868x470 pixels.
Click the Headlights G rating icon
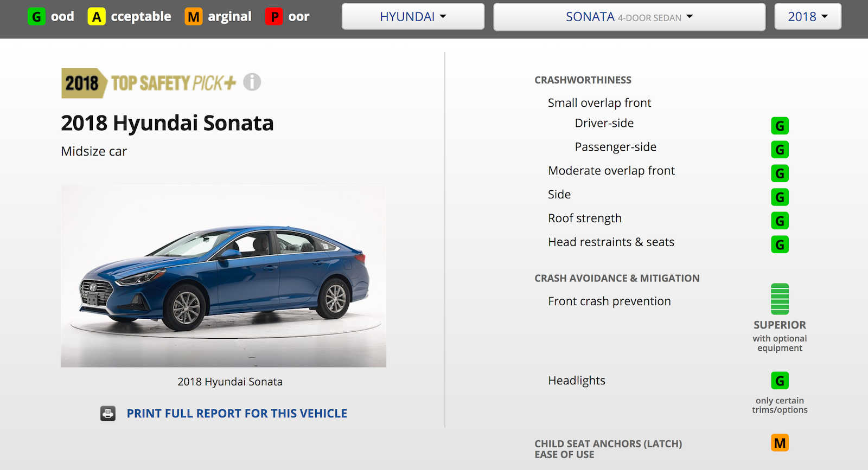[780, 381]
